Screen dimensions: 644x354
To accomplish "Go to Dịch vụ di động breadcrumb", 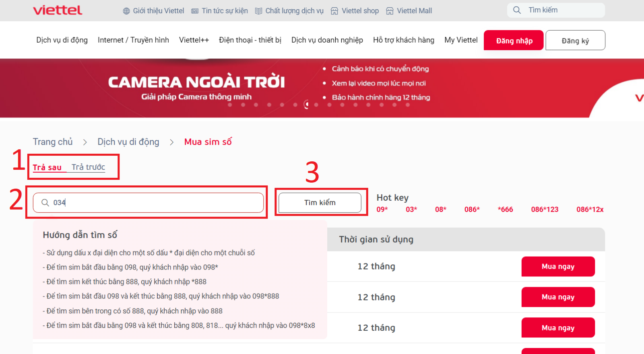I will 128,142.
